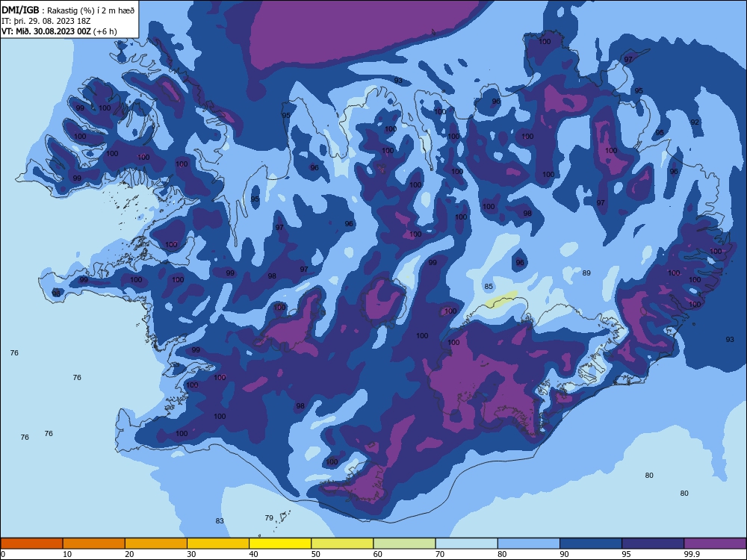
Task: Click the '10' label under the legend
Action: [x=67, y=554]
